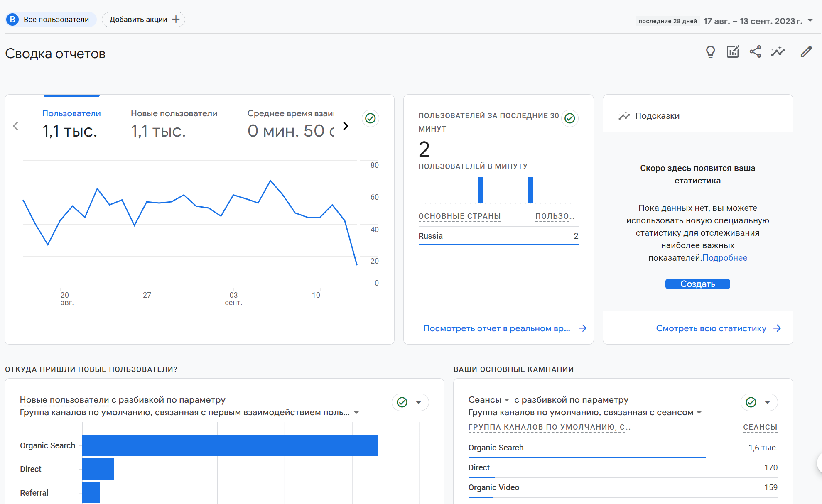Click the pencil edit icon

(x=806, y=52)
